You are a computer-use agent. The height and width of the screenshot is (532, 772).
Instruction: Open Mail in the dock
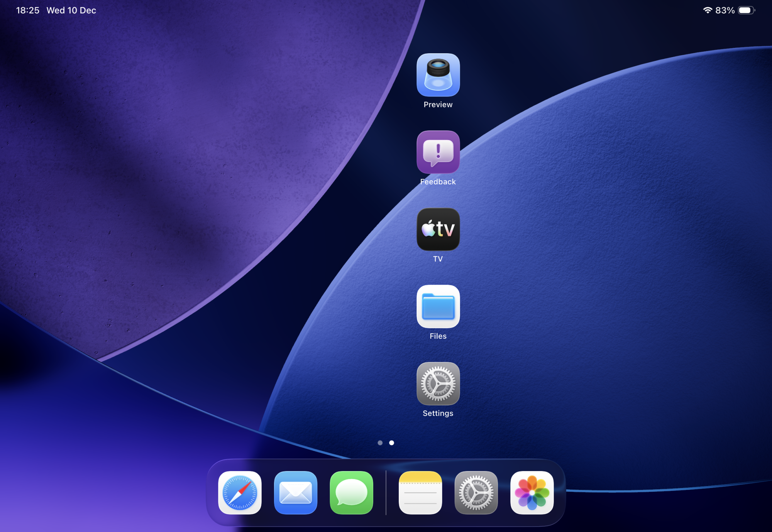click(296, 493)
